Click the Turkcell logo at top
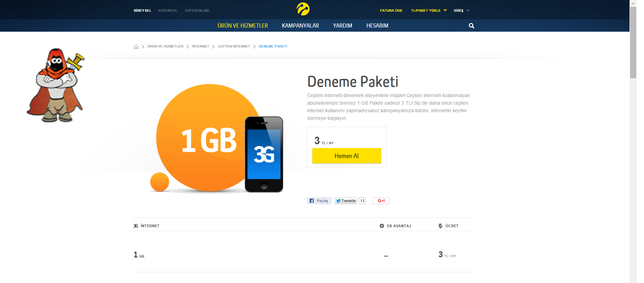 point(303,9)
